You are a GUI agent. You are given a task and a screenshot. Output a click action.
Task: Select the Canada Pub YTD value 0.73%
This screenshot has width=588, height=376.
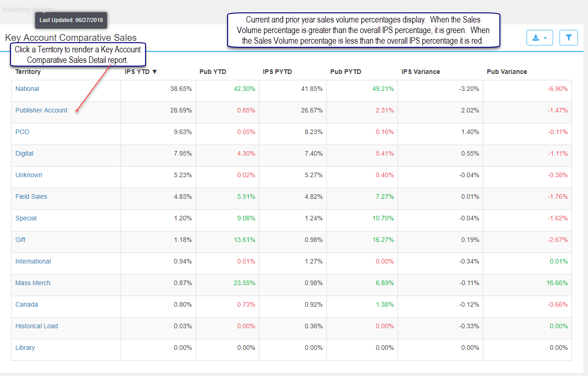[246, 304]
